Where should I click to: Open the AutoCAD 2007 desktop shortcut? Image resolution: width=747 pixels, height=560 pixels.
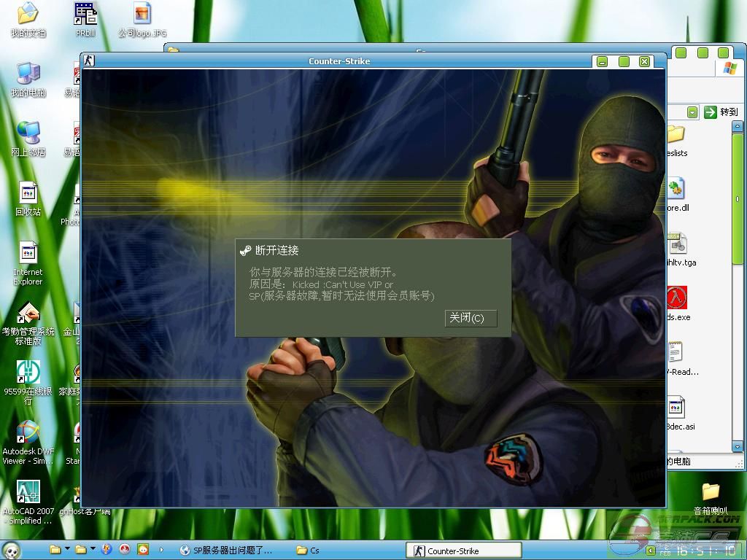coord(28,493)
